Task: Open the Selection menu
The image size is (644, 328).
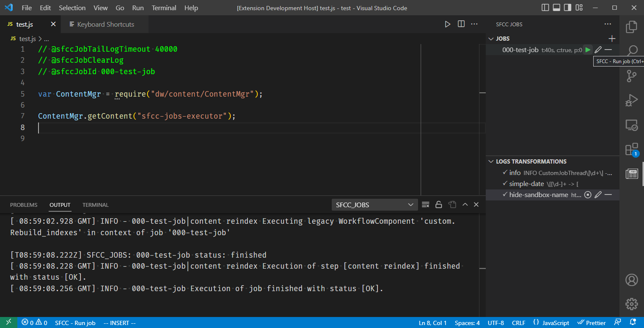Action: [x=72, y=8]
